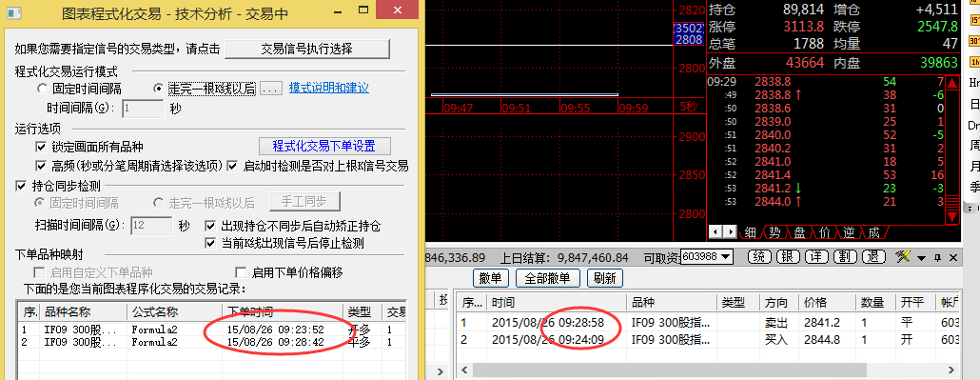Screen dimensions: 980x380
Task: Click the 价格 column header in order table
Action: [828, 302]
